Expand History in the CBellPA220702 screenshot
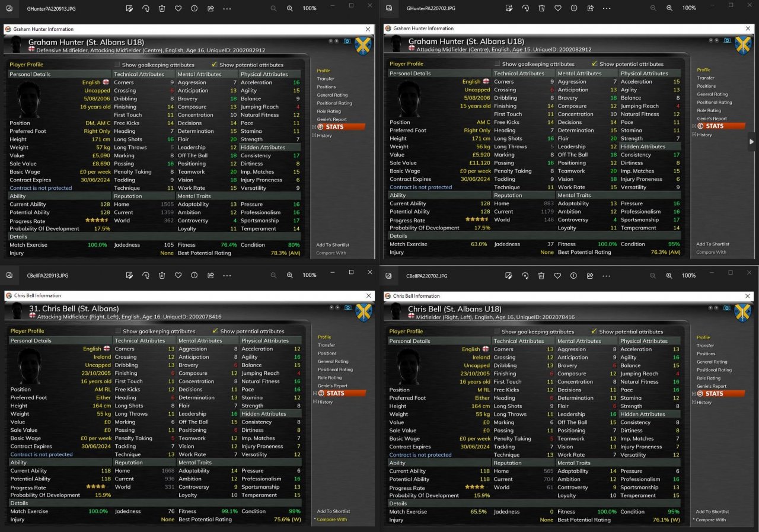 coord(694,403)
